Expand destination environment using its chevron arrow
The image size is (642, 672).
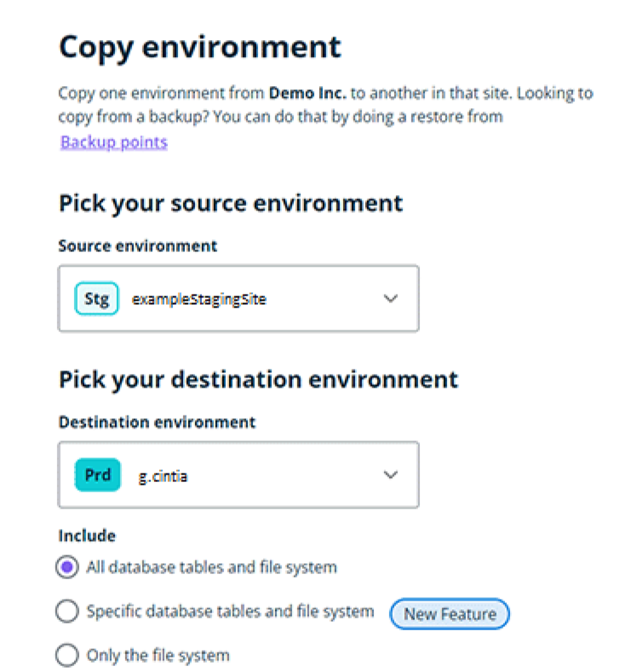[391, 475]
